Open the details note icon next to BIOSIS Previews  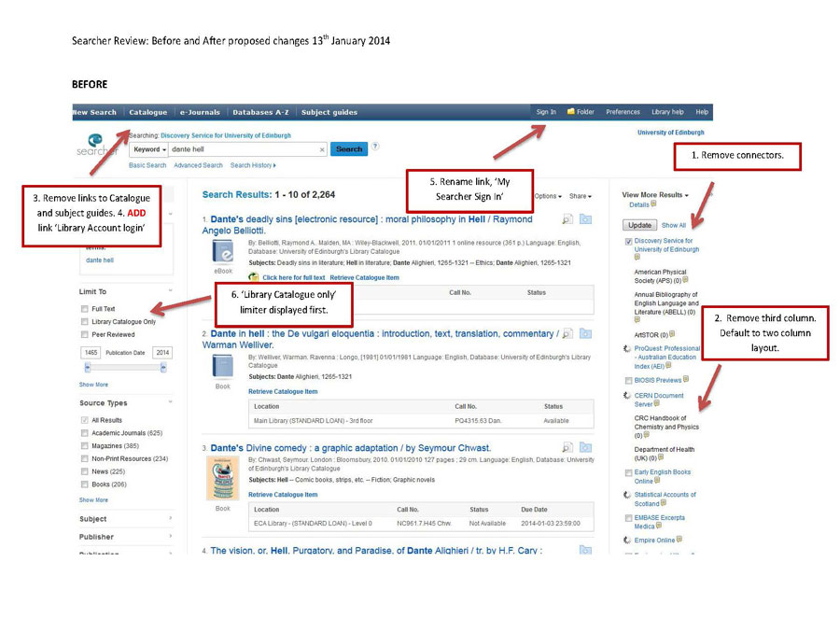(x=686, y=380)
